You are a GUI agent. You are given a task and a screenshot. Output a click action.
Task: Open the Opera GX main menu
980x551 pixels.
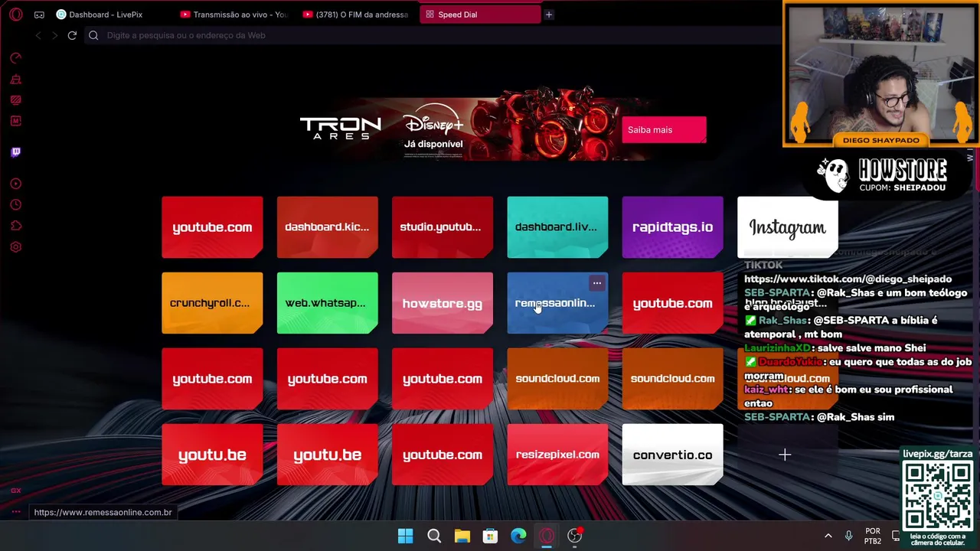coord(15,15)
